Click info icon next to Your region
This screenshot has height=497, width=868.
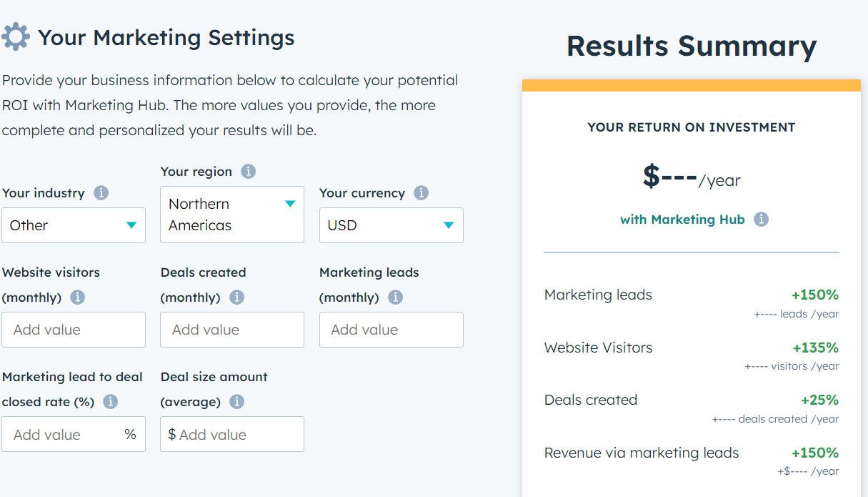point(248,172)
